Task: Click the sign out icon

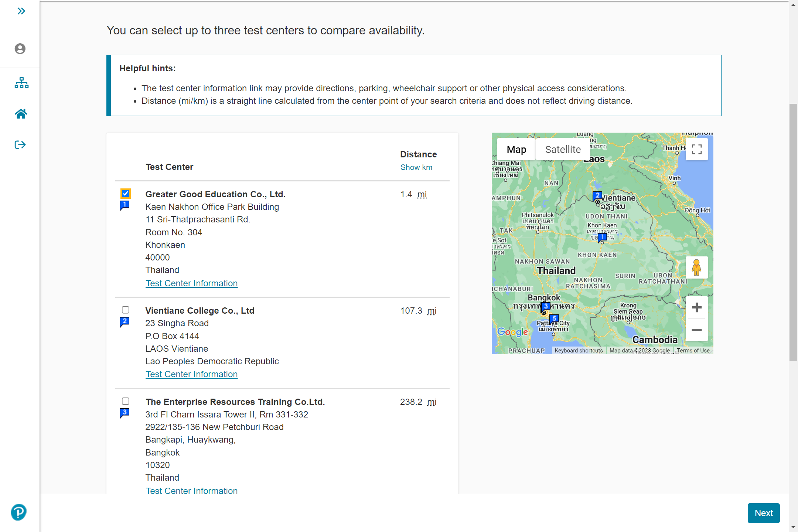Action: [x=20, y=145]
